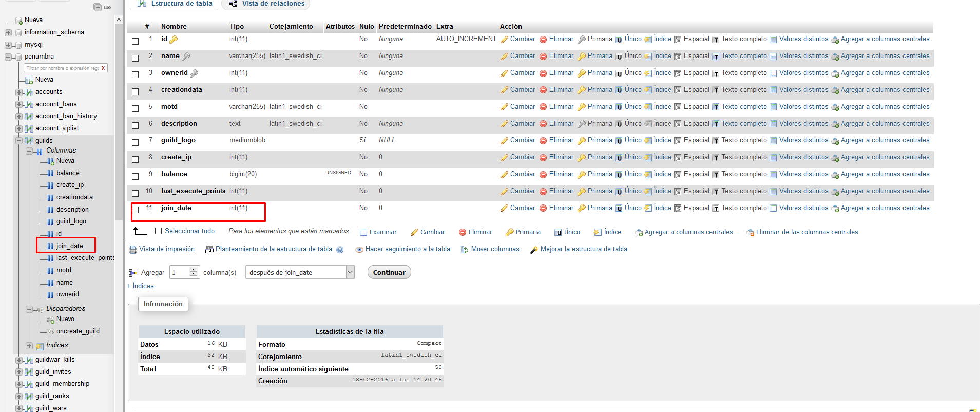
Task: Click the oncreate_guild trigger icon
Action: (x=50, y=331)
